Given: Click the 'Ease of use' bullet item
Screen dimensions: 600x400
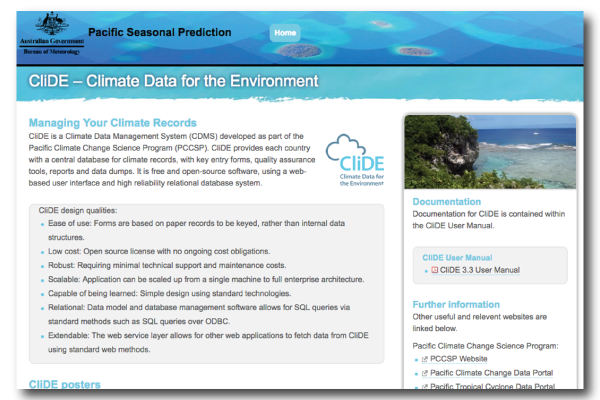Looking at the screenshot, I should 196,230.
